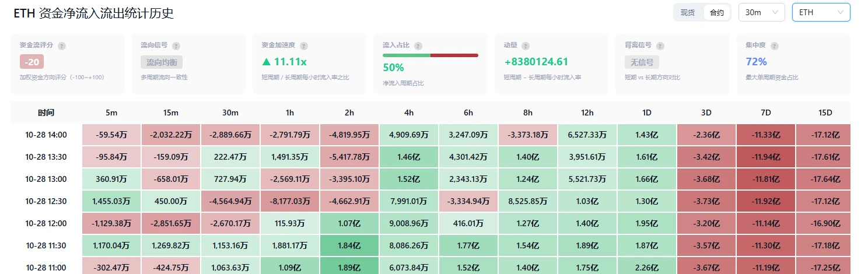
Task: Click the 10-28 14:00 1D cell
Action: 647,135
